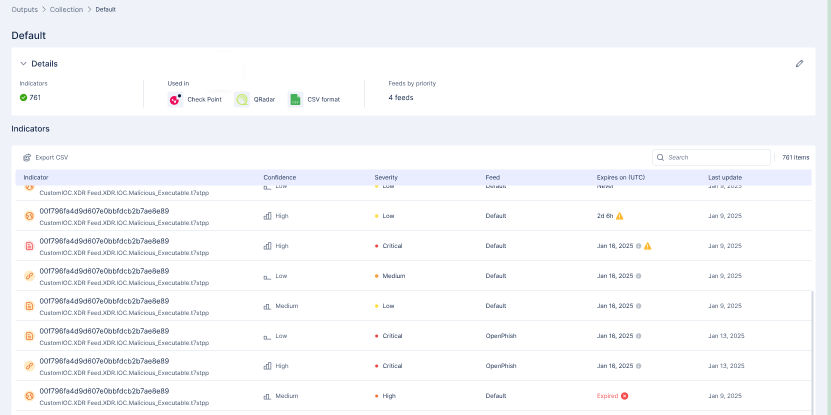Sort by the Severity column header
Image resolution: width=831 pixels, height=415 pixels.
386,178
